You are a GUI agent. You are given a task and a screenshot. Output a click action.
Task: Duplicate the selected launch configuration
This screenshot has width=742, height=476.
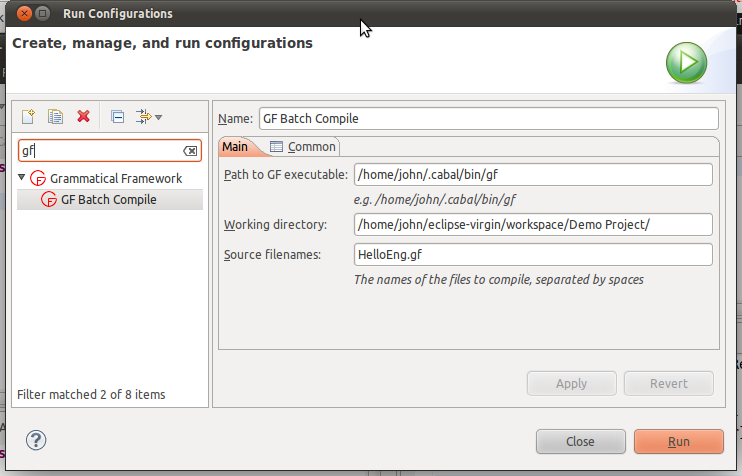[56, 117]
